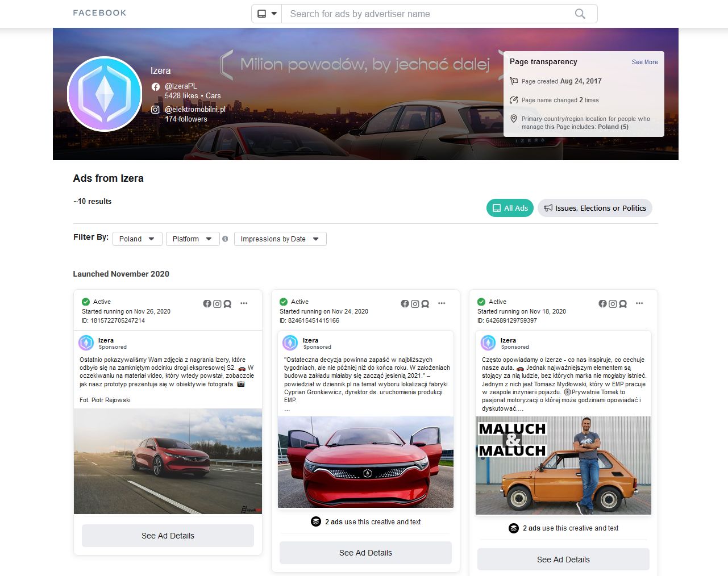Click the Facebook platform icon on Nov 24 ad
This screenshot has height=576, width=728.
405,304
